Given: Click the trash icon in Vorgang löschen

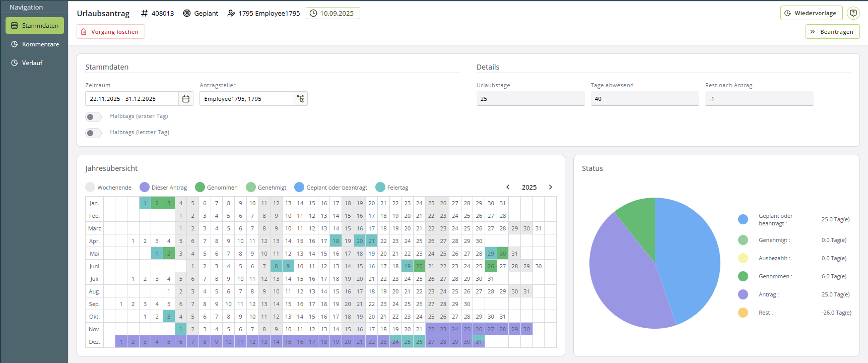Looking at the screenshot, I should click(84, 32).
